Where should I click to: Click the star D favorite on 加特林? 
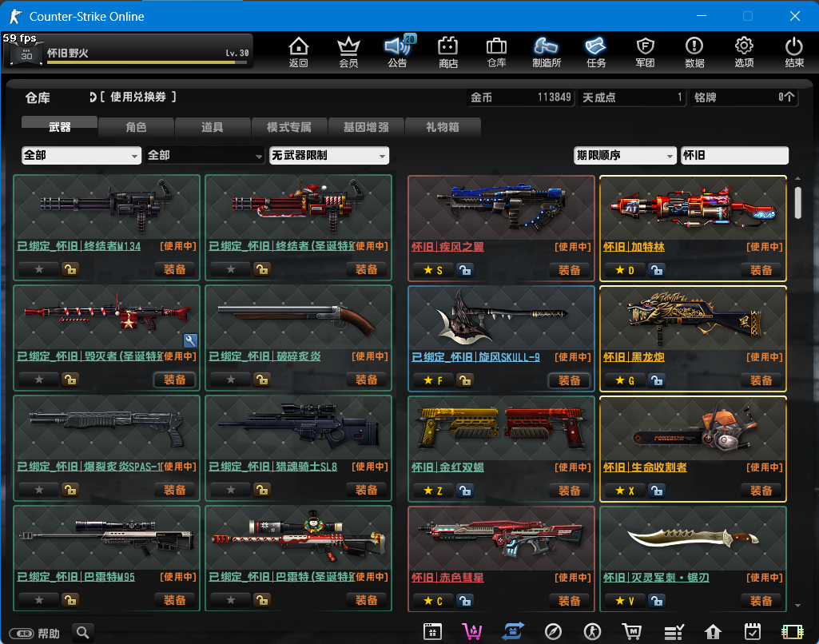click(625, 270)
